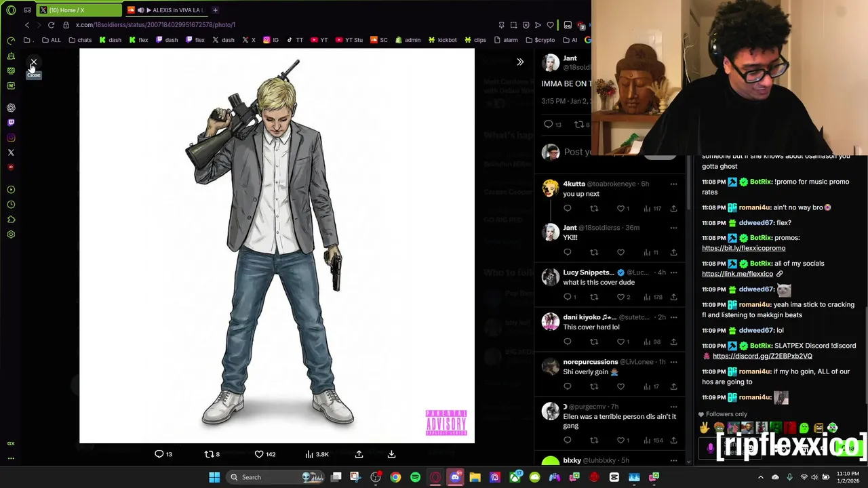
Task: Open more options on 4kutta's reply
Action: pos(673,184)
